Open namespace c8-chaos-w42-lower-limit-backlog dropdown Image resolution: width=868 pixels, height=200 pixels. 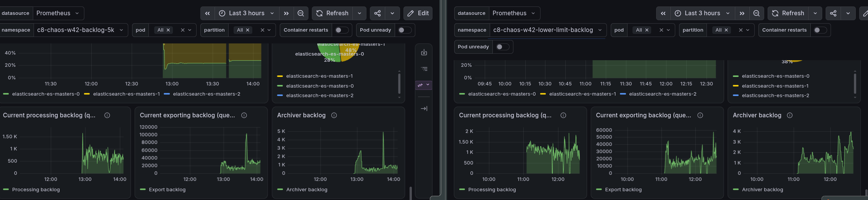548,30
